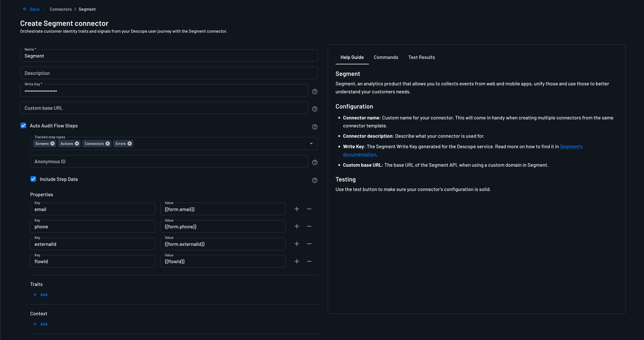Click the Configuration heading in help guide
The height and width of the screenshot is (340, 644).
coord(354,107)
